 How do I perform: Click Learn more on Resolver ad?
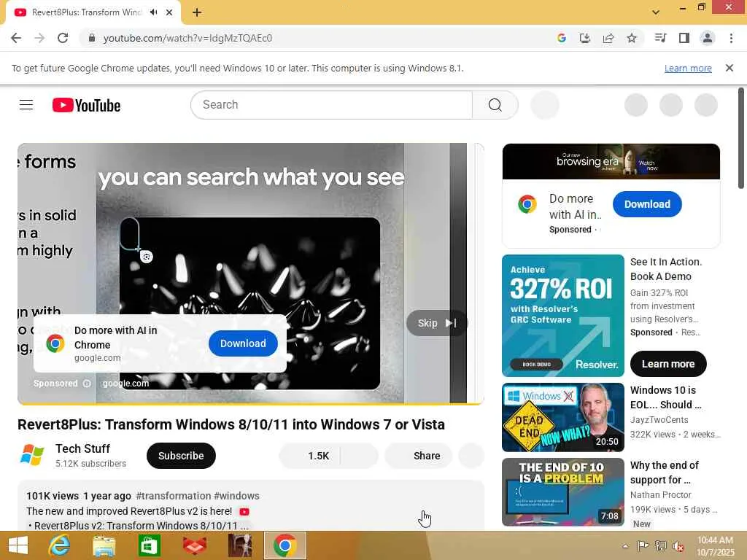coord(668,364)
